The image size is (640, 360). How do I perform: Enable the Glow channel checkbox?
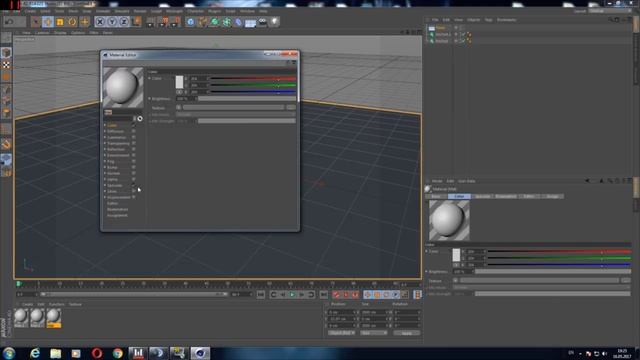pos(133,191)
